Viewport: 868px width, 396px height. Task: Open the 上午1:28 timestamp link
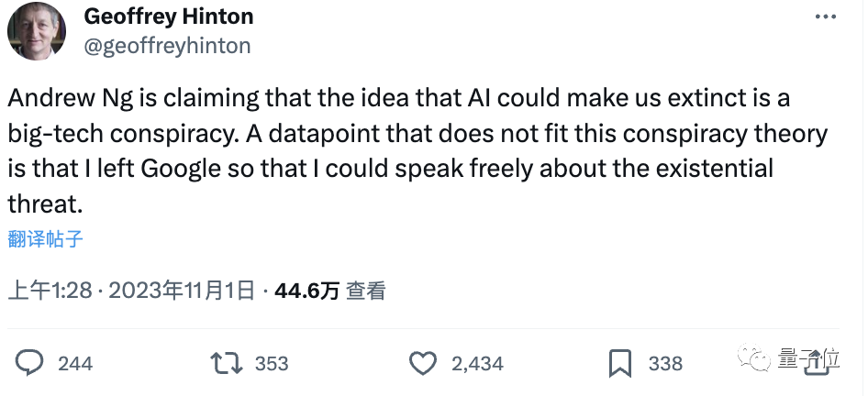(50, 291)
